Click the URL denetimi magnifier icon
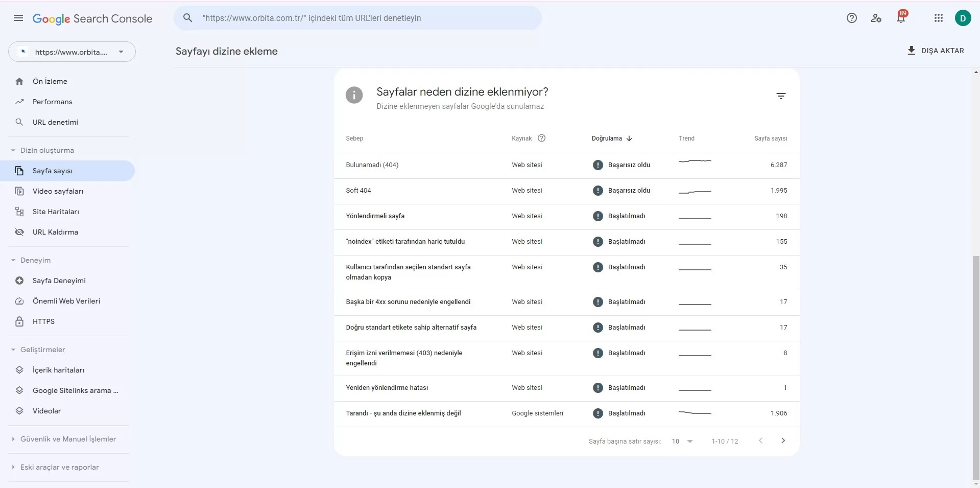This screenshot has height=488, width=980. (x=19, y=122)
